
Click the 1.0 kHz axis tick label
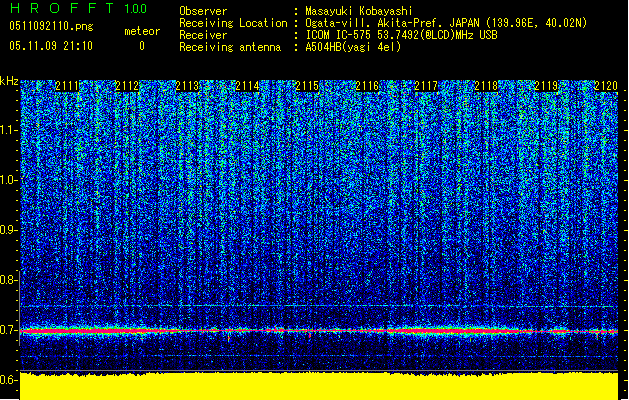(9, 180)
